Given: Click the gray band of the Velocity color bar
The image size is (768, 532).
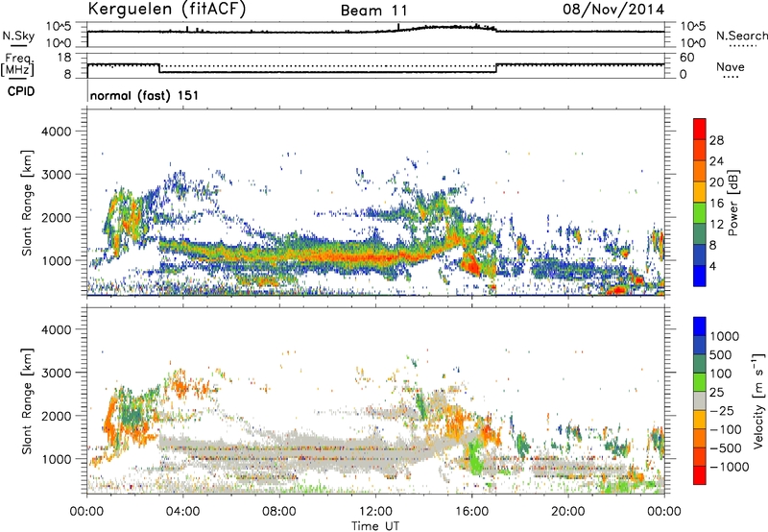Looking at the screenshot, I should [x=700, y=400].
